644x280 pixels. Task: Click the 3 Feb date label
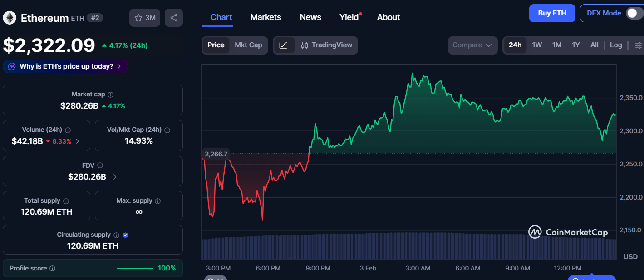click(368, 268)
